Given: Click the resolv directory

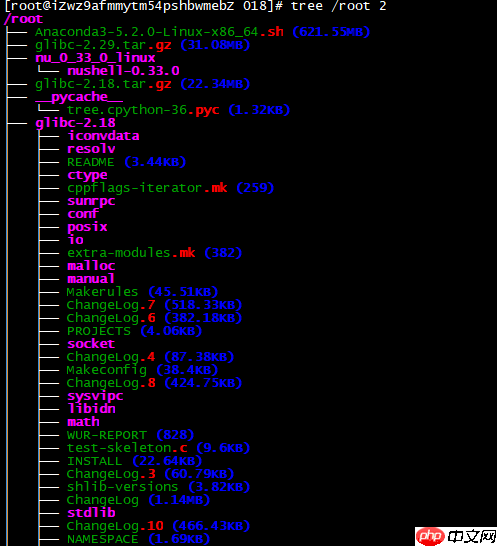Looking at the screenshot, I should [91, 149].
